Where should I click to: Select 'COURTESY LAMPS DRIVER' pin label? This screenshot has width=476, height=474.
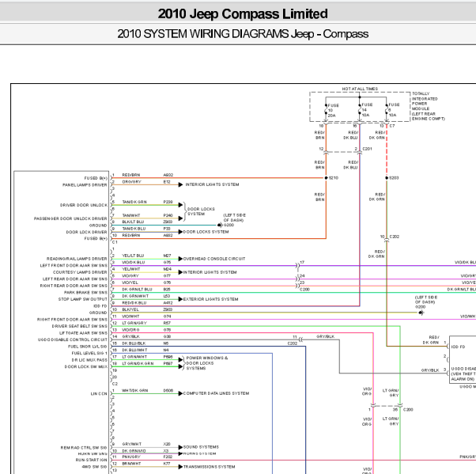pos(80,272)
